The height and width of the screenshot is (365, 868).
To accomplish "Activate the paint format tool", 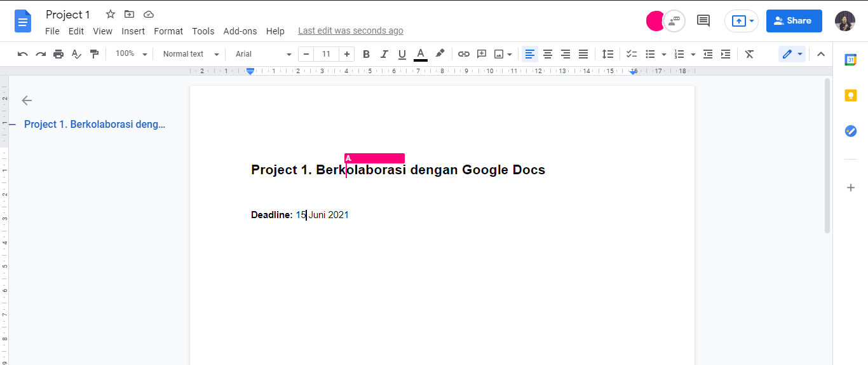I will pos(94,54).
